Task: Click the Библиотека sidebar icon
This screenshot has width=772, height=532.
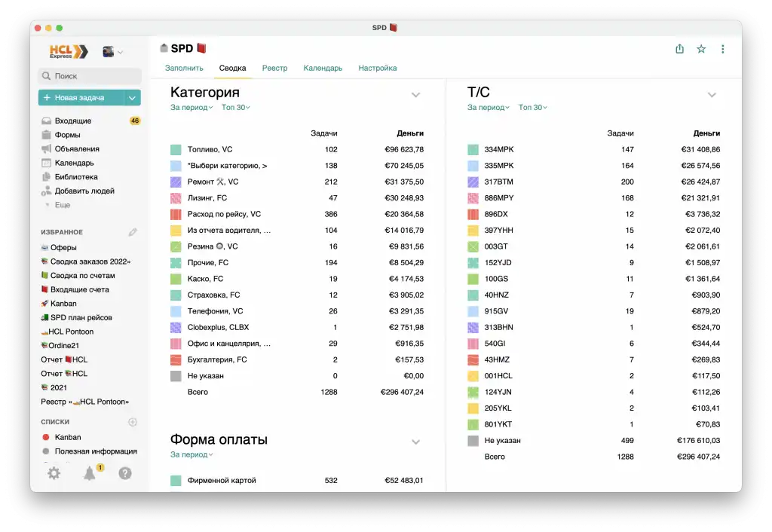Action: pyautogui.click(x=46, y=176)
